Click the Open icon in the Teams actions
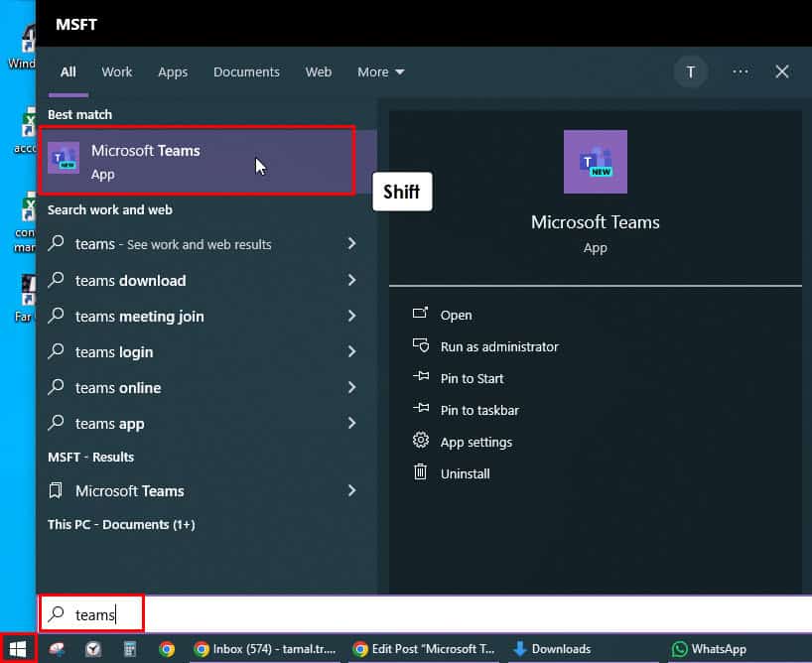The height and width of the screenshot is (663, 812). (420, 313)
